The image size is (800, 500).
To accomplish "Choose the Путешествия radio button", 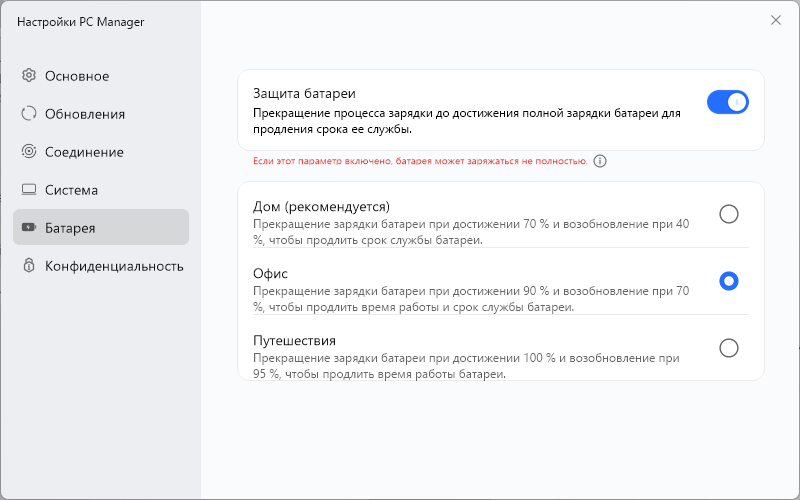I will click(729, 348).
